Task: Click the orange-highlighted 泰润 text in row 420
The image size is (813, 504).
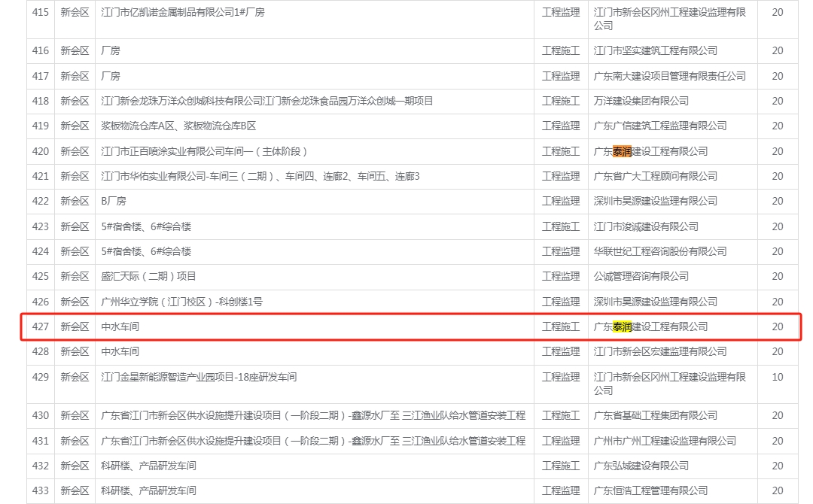Action: pos(622,151)
